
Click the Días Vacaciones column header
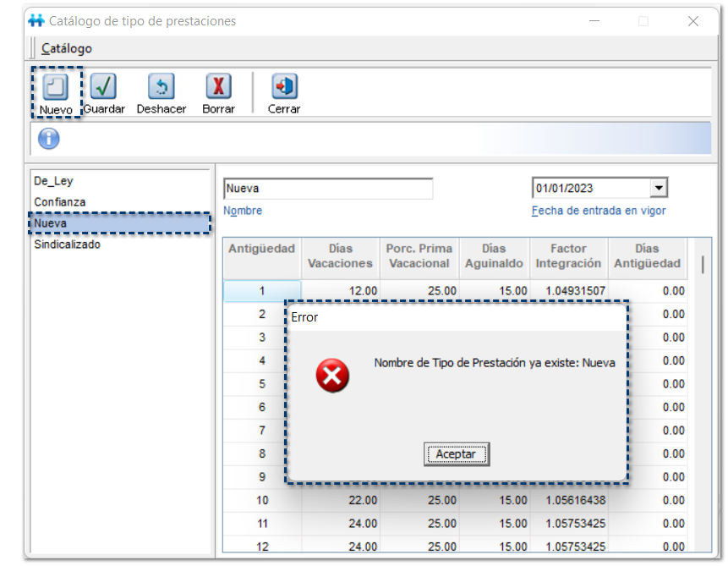click(x=340, y=256)
